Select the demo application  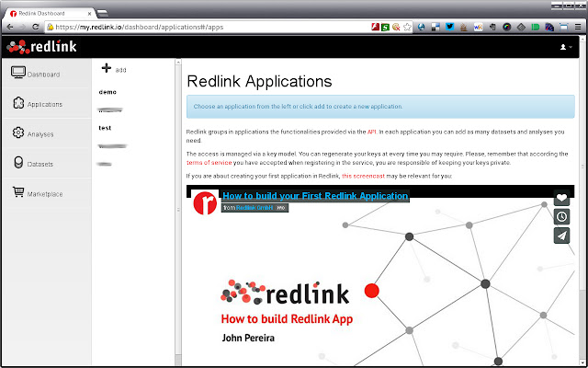[x=107, y=92]
